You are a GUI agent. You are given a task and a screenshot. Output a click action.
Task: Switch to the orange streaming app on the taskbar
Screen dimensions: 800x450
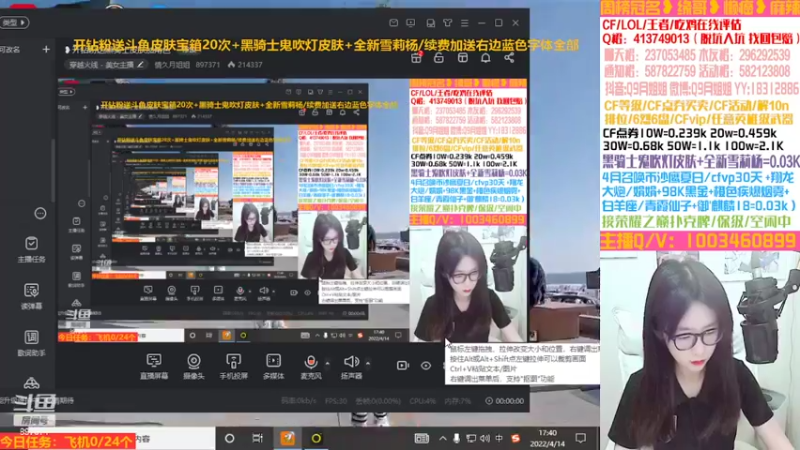coord(287,438)
